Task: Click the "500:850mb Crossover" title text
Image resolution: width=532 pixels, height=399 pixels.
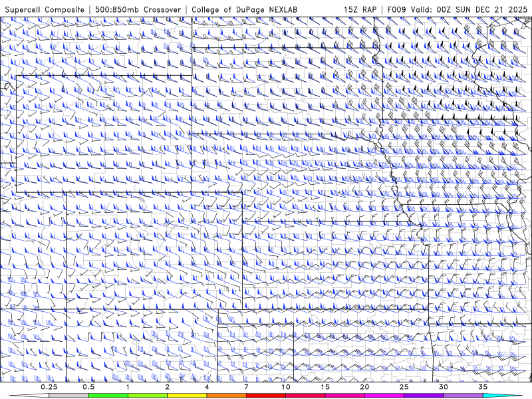Action: click(x=138, y=10)
